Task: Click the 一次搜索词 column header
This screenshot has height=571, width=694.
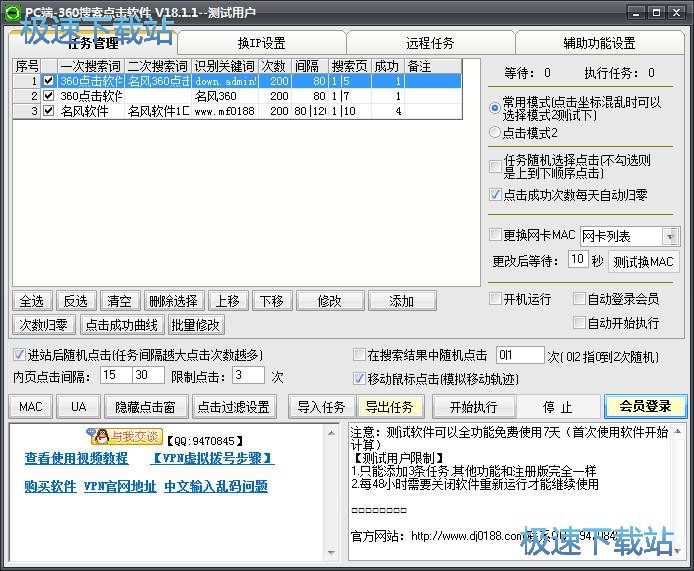Action: point(91,66)
